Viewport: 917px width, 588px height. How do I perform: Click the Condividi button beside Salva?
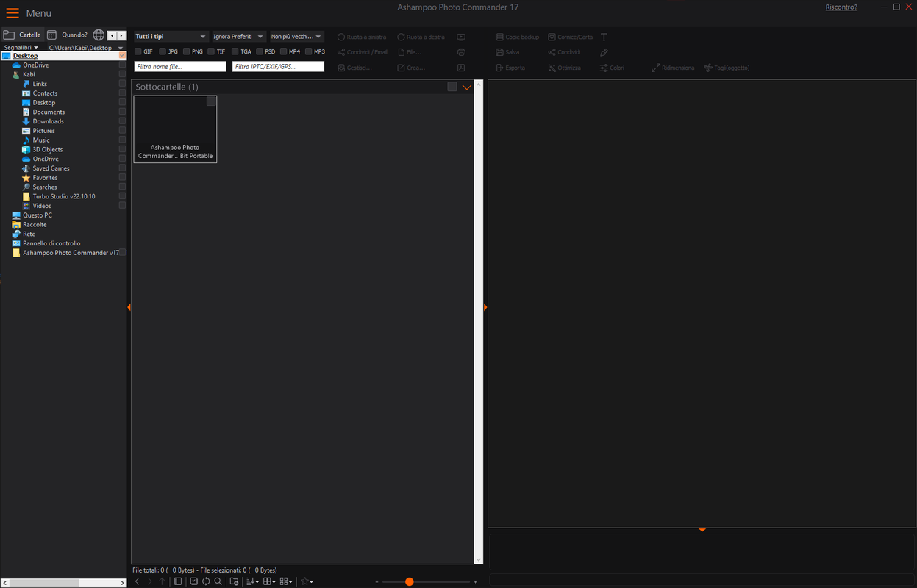564,52
